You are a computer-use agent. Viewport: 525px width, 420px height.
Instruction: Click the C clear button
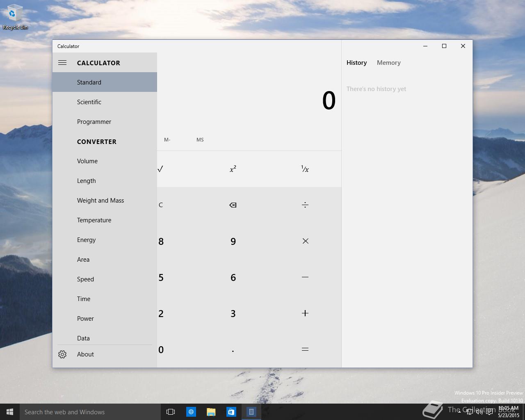tap(161, 205)
